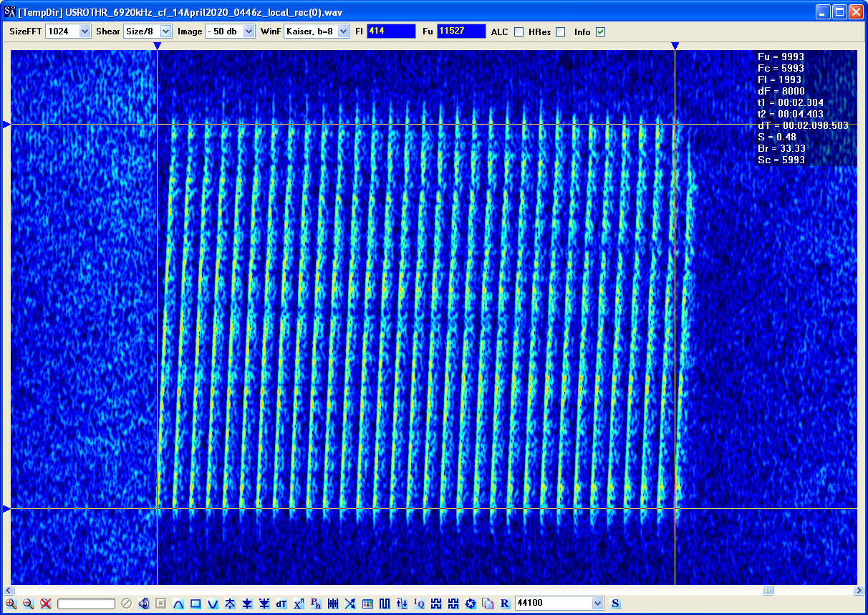868x615 pixels.
Task: Click the lower blue frequency marker on left edge
Action: pos(6,509)
